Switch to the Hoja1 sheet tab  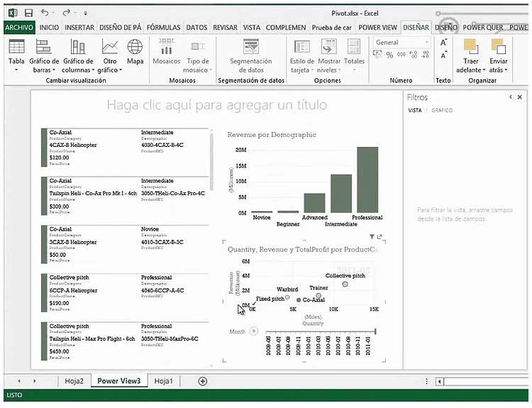pos(164,381)
